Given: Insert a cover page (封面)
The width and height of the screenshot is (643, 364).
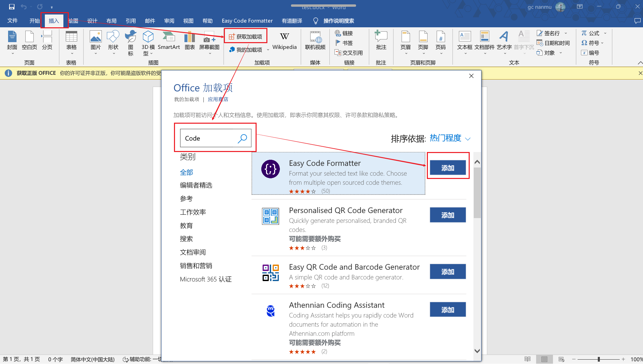Looking at the screenshot, I should (12, 42).
